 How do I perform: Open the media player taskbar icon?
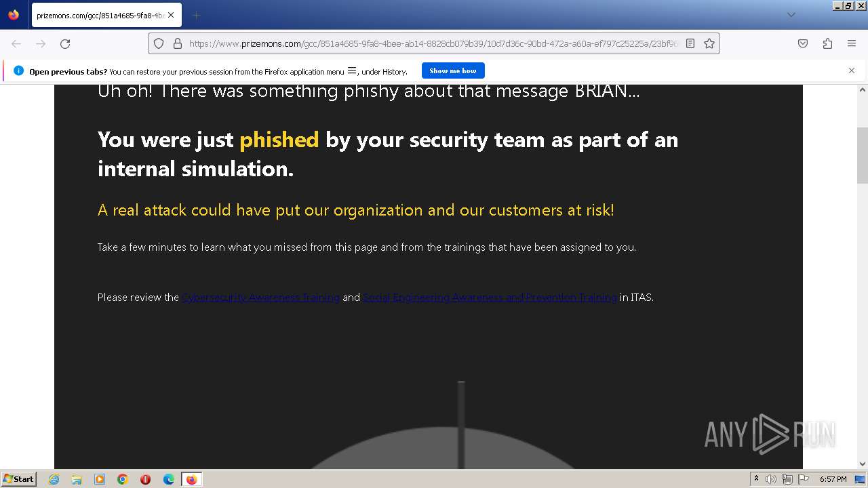coord(100,479)
